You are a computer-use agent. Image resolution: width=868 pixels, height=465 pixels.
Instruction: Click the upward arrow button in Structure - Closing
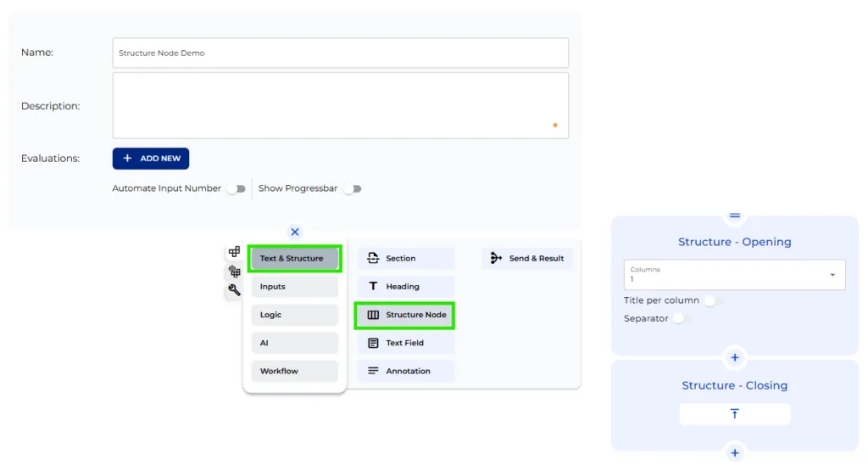pos(735,413)
